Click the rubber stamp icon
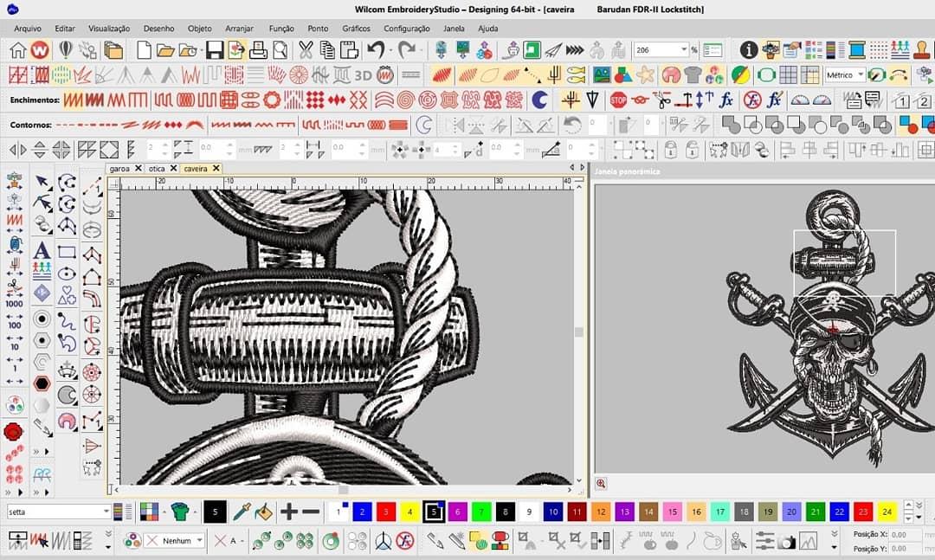 [x=923, y=50]
